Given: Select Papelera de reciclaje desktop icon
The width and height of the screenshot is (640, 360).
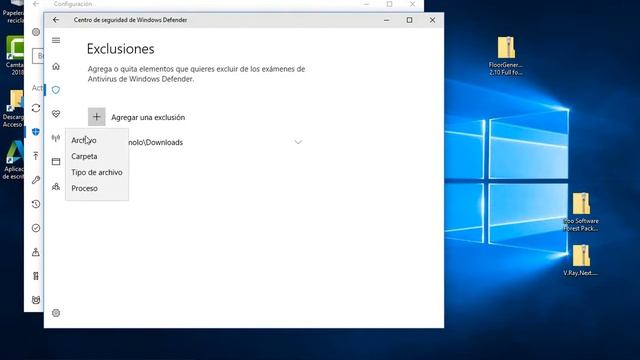Looking at the screenshot, I should pyautogui.click(x=13, y=12).
